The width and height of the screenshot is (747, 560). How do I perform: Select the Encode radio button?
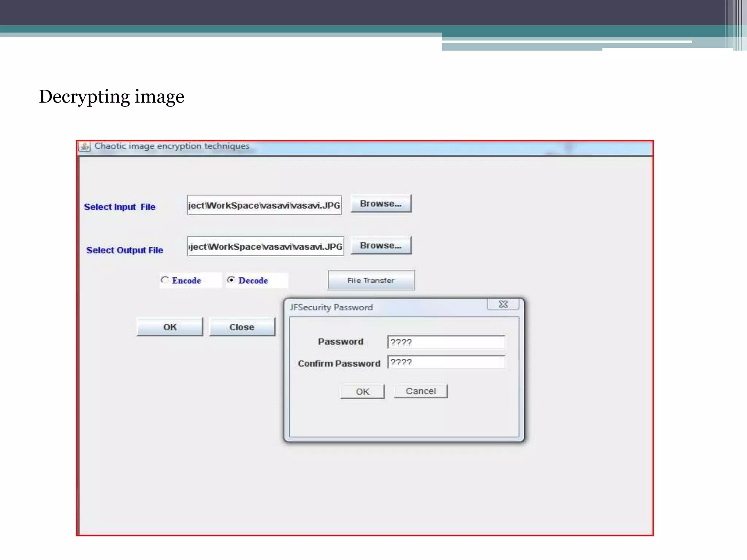tap(165, 280)
